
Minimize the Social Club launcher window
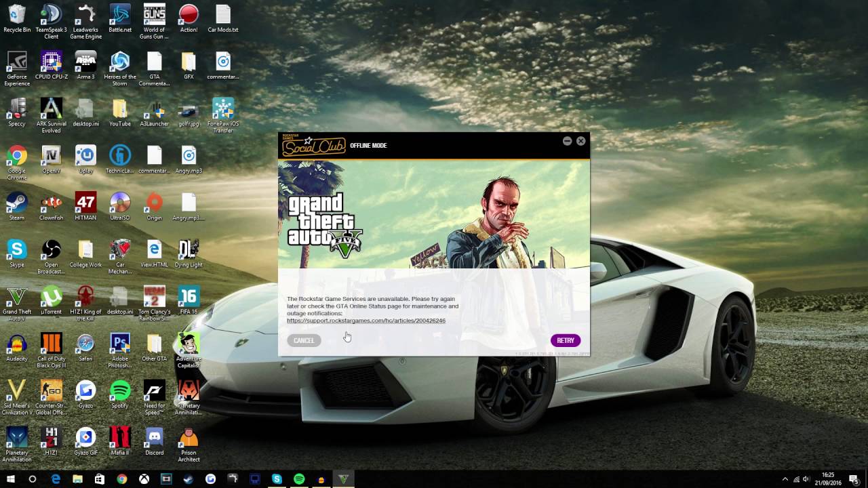[x=567, y=141]
